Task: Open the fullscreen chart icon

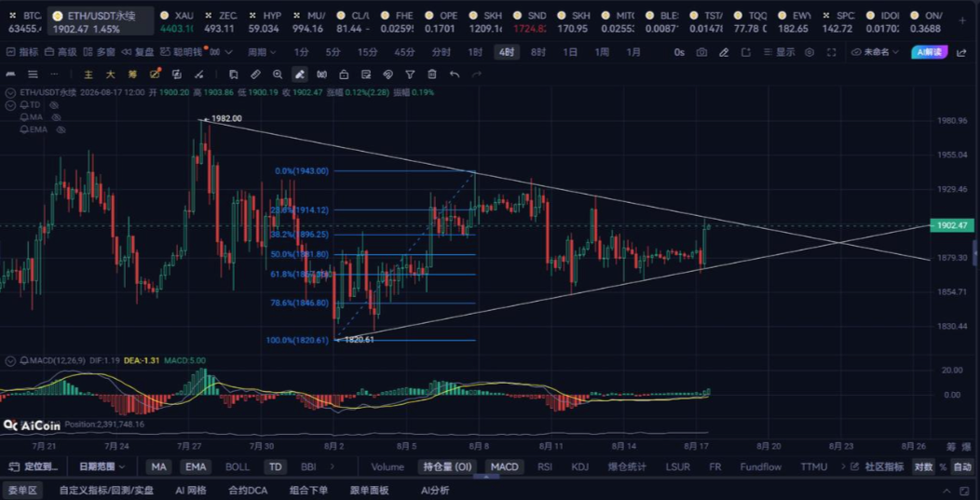Action: point(831,52)
